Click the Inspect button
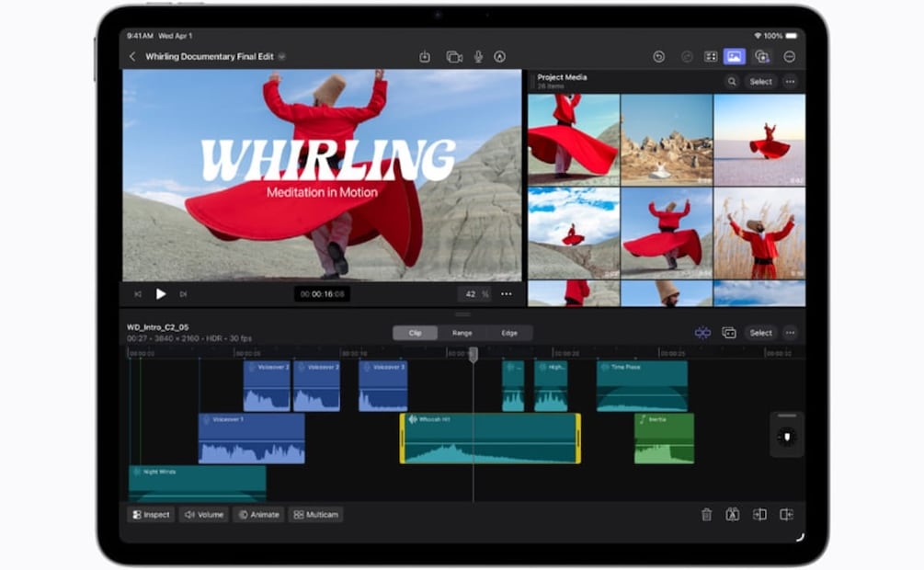Screen dimensions: 924x570 point(151,515)
